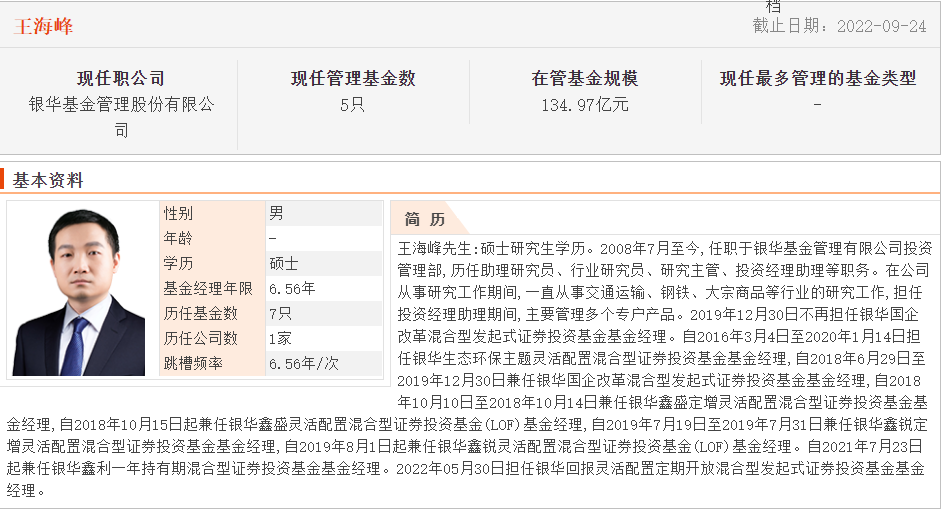
Task: Click company name 银华基金管理股份有限公司
Action: (x=121, y=117)
